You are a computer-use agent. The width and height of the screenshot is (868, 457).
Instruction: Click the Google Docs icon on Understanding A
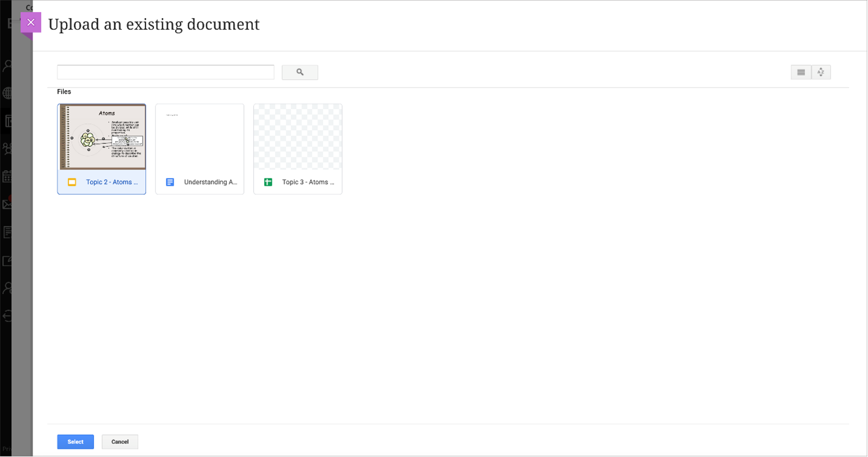(170, 182)
